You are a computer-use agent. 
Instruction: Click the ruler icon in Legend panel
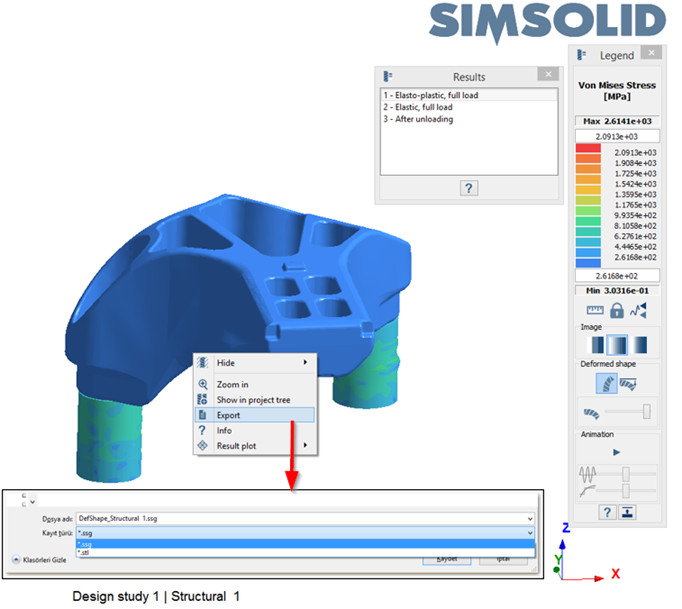click(595, 310)
